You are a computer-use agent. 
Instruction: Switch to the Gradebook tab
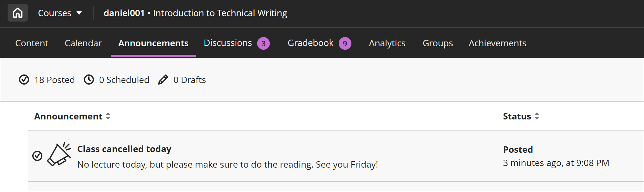[310, 43]
